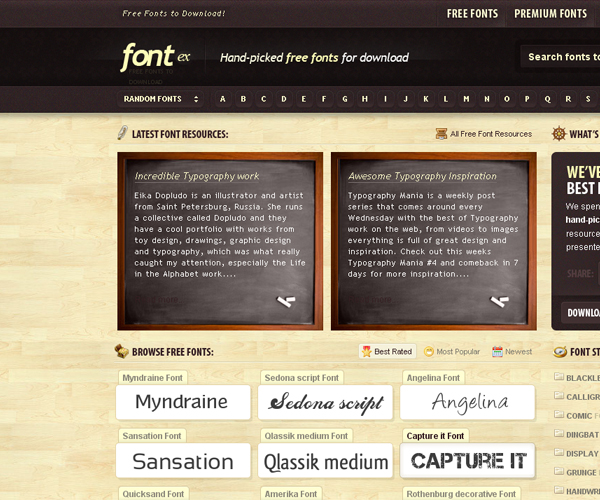600x500 pixels.
Task: Open the Awesome Typography Inspiration article
Action: click(422, 176)
